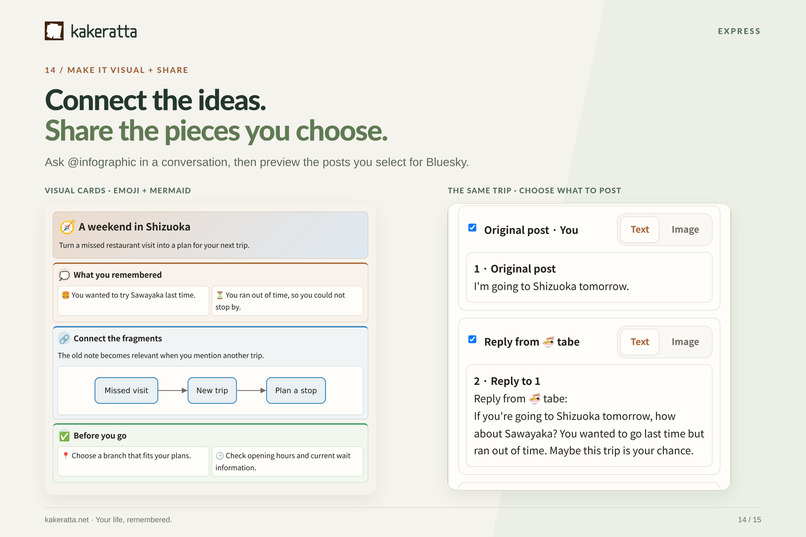This screenshot has height=537, width=806.
Task: Click the Missed visit diagram node
Action: (126, 391)
